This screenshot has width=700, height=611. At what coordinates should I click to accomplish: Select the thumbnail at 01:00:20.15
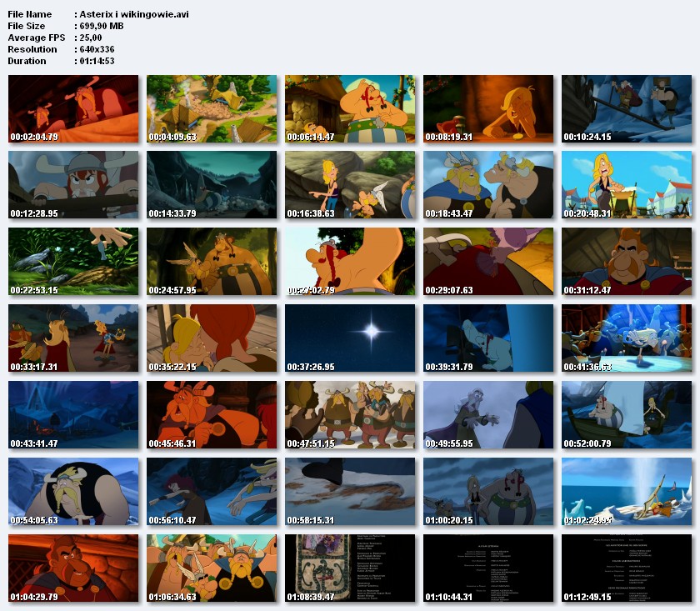tap(488, 491)
